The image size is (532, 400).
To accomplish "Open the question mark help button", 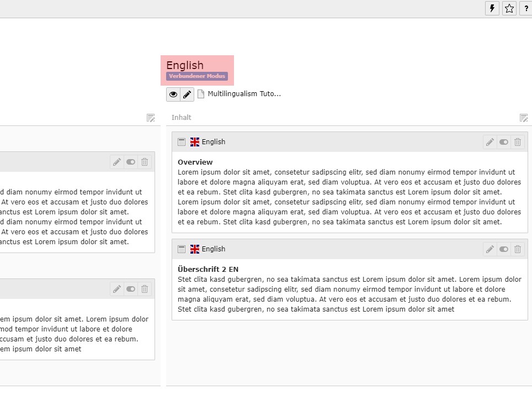I will (x=526, y=8).
